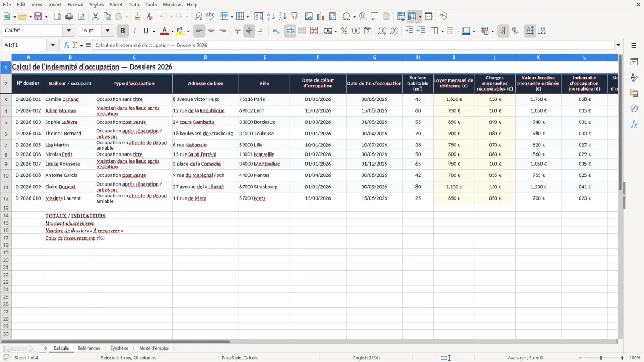The width and height of the screenshot is (644, 362).
Task: Open the Format menu
Action: point(75,4)
